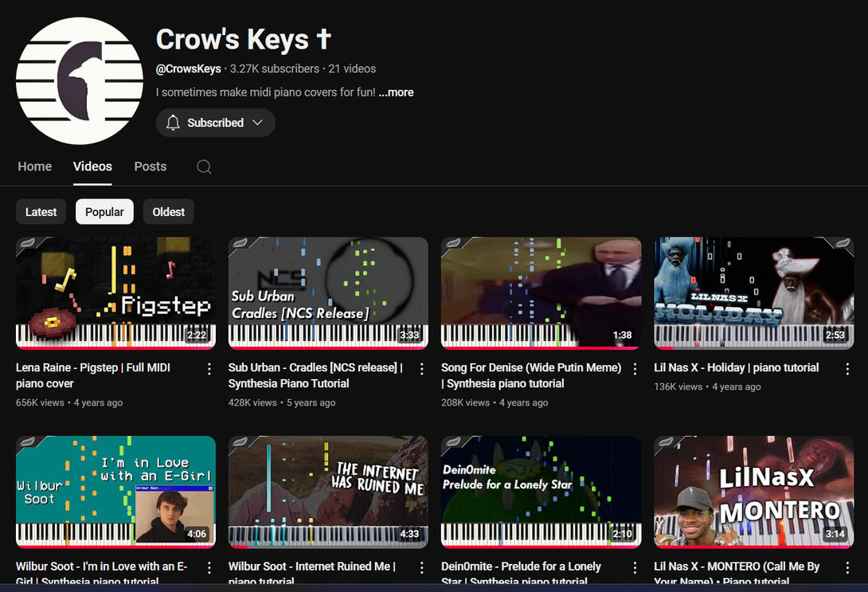
Task: Open three-dot menu for E-Girl video
Action: tap(209, 567)
